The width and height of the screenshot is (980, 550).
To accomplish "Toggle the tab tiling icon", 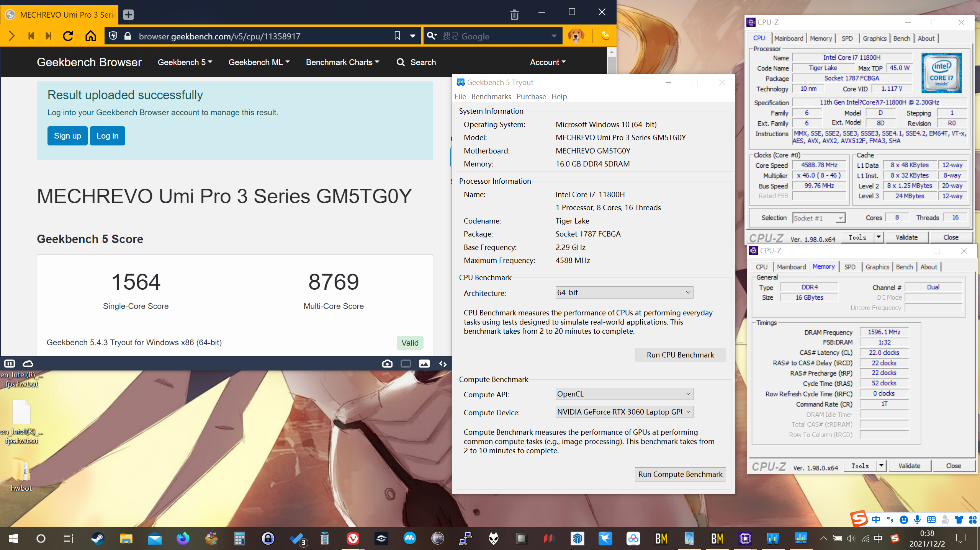I will tap(406, 364).
